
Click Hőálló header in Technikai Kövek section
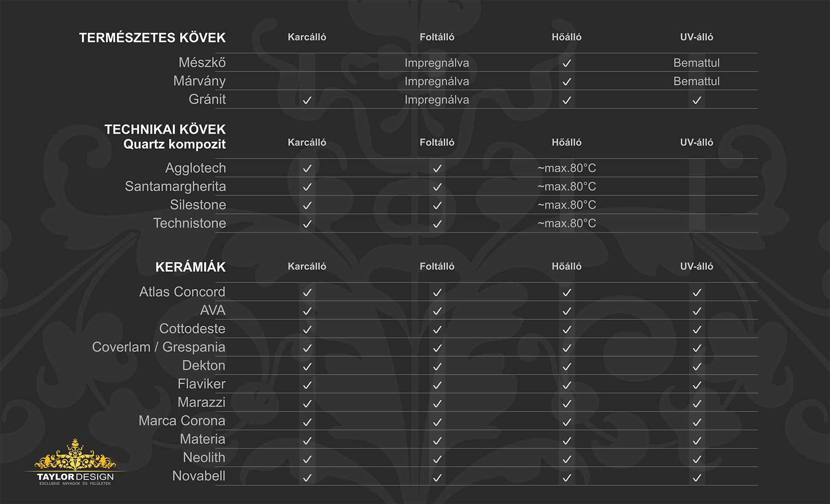(566, 143)
